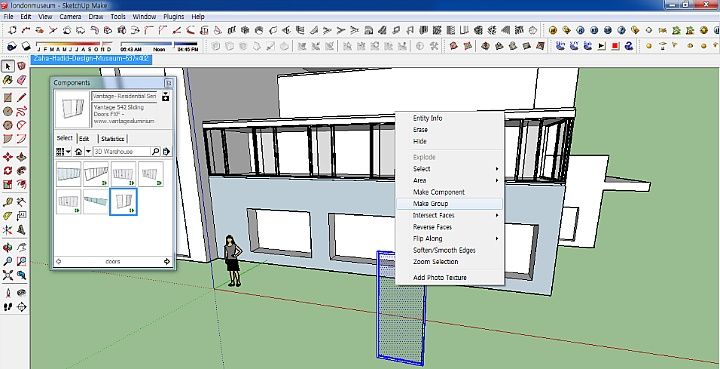Open the Plugins menu
The width and height of the screenshot is (720, 369).
click(174, 17)
